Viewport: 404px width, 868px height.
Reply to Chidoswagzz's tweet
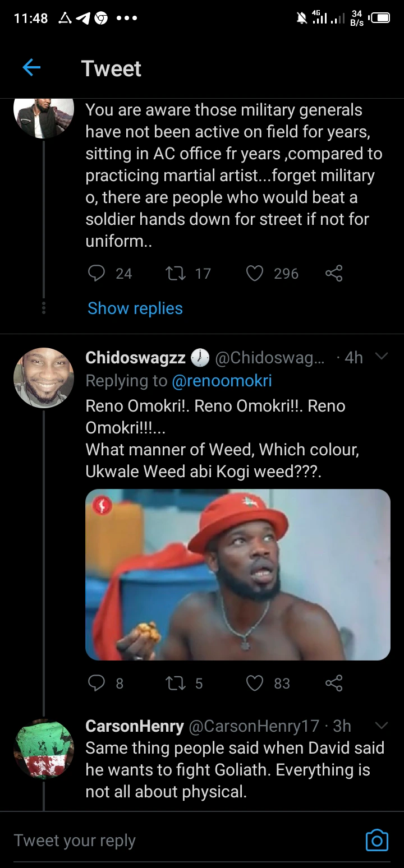97,682
